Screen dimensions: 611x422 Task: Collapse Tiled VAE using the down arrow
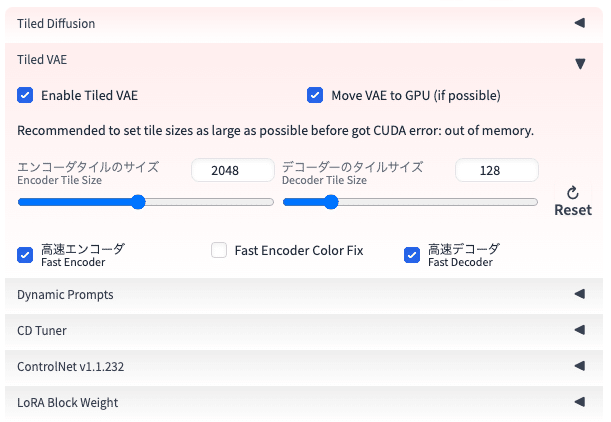[580, 64]
